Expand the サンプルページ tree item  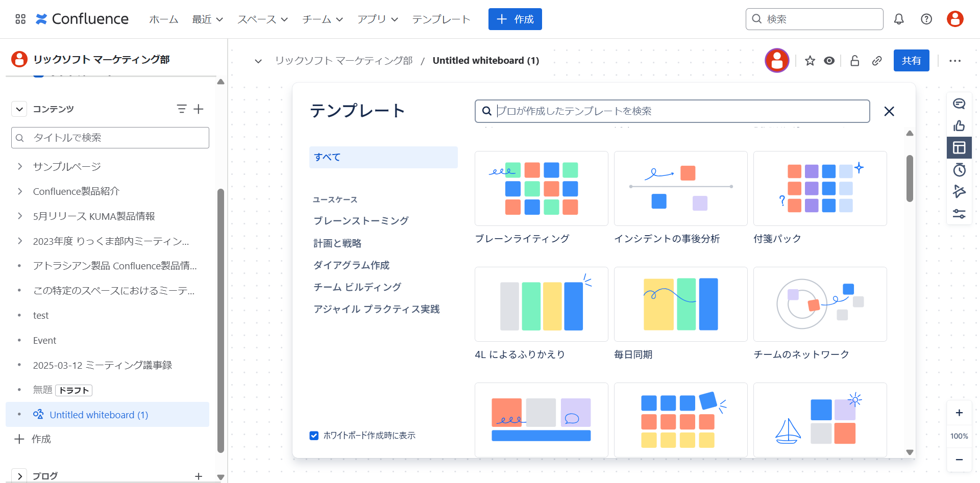tap(20, 166)
